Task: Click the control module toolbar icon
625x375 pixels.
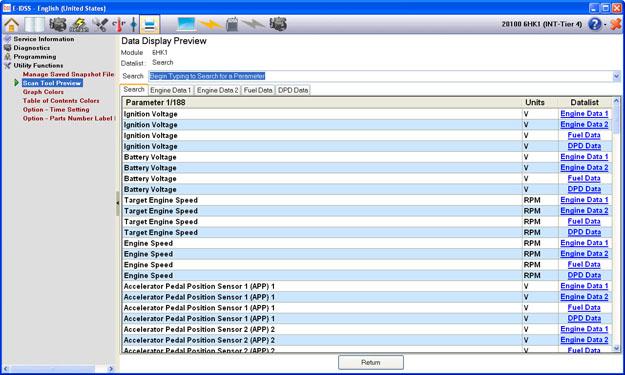Action: point(232,25)
